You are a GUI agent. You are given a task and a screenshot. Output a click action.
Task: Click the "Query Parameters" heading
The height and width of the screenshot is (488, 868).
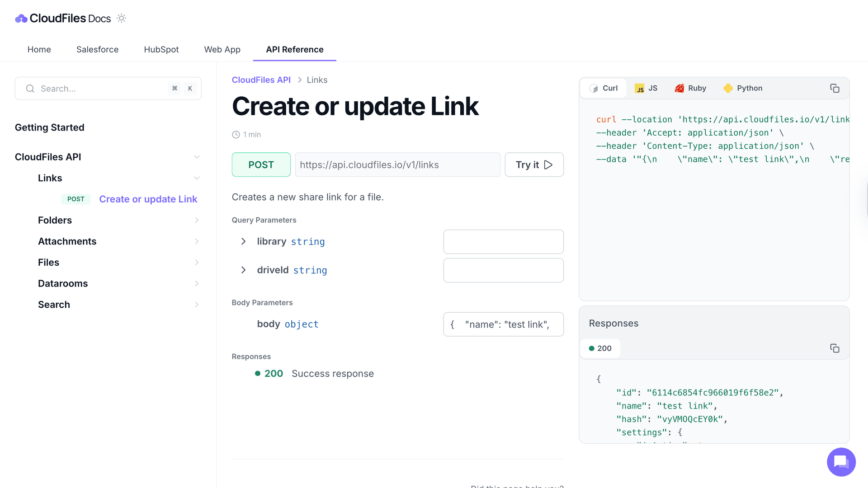(264, 220)
